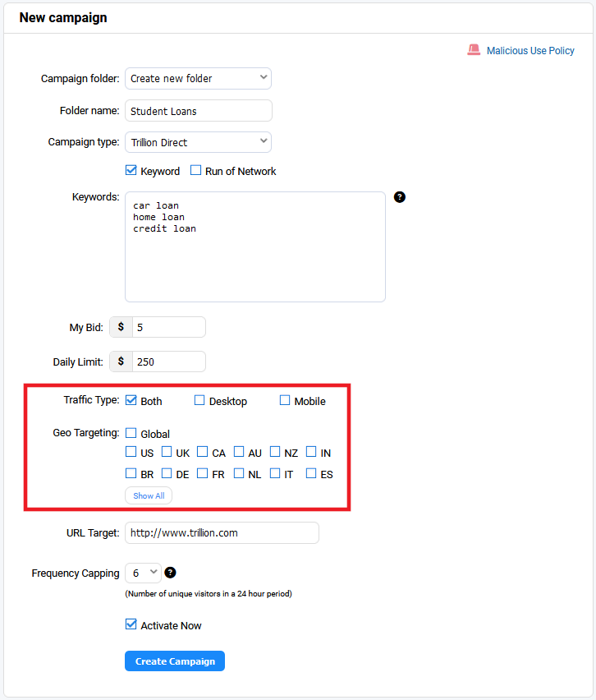The height and width of the screenshot is (700, 596).
Task: Tick the Mobile traffic type checkbox
Action: [285, 400]
